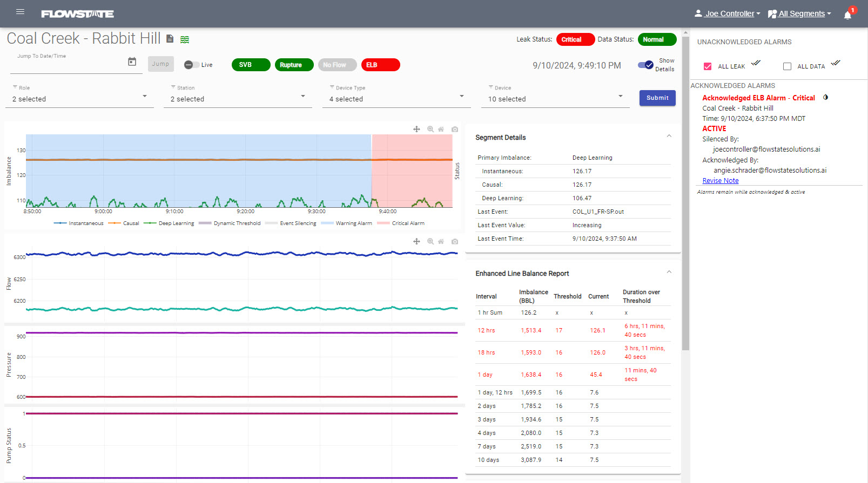Click the Jump button

click(160, 64)
